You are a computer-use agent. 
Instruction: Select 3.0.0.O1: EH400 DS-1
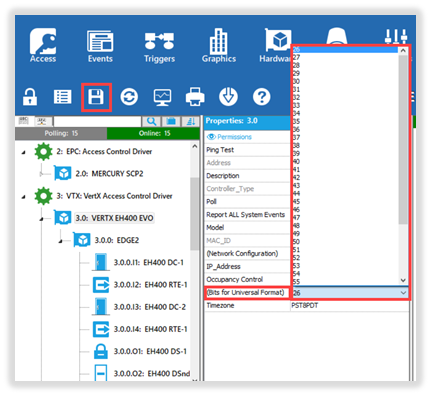point(150,351)
